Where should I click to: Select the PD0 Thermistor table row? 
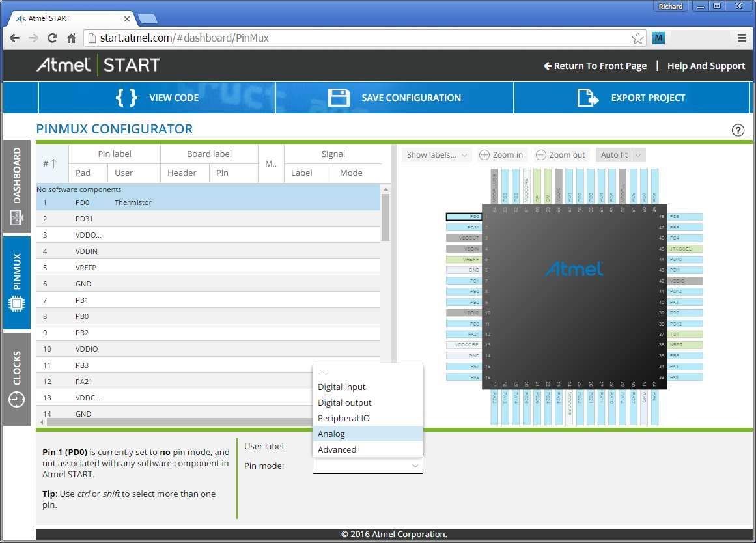[208, 202]
